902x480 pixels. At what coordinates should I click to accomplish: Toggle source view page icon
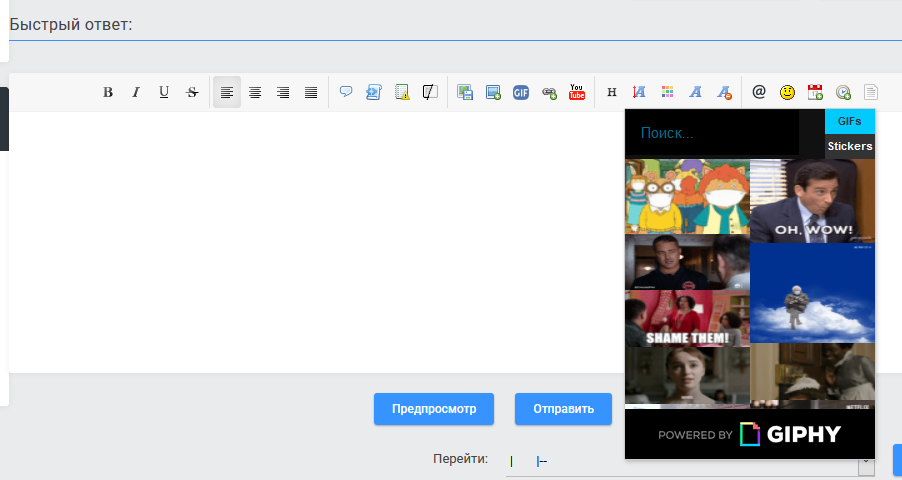(871, 92)
